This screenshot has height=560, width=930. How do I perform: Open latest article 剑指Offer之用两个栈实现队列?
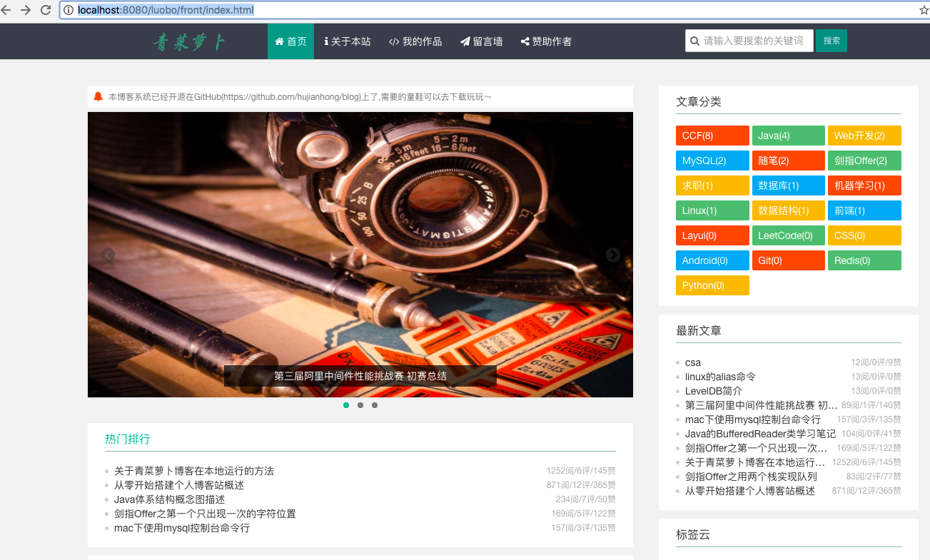tap(751, 477)
